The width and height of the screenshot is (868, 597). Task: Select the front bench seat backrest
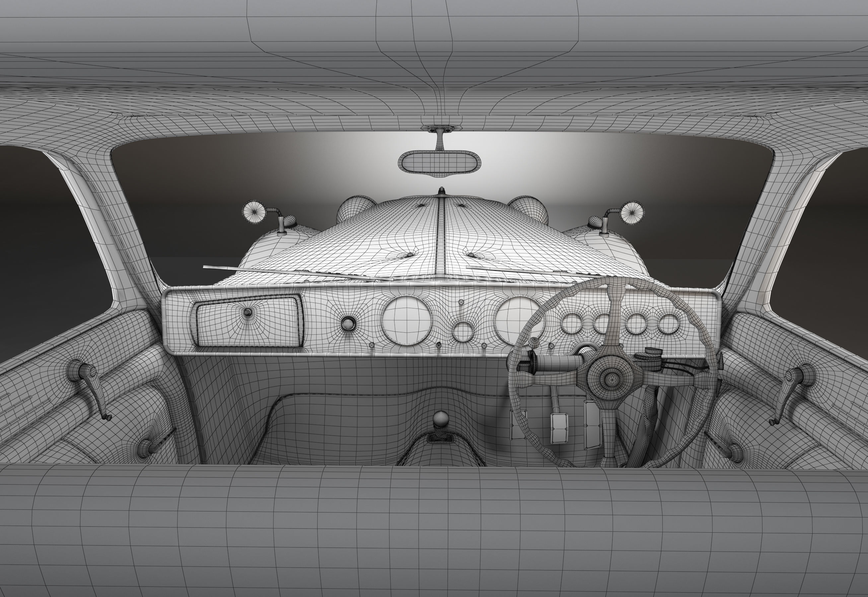tap(434, 530)
